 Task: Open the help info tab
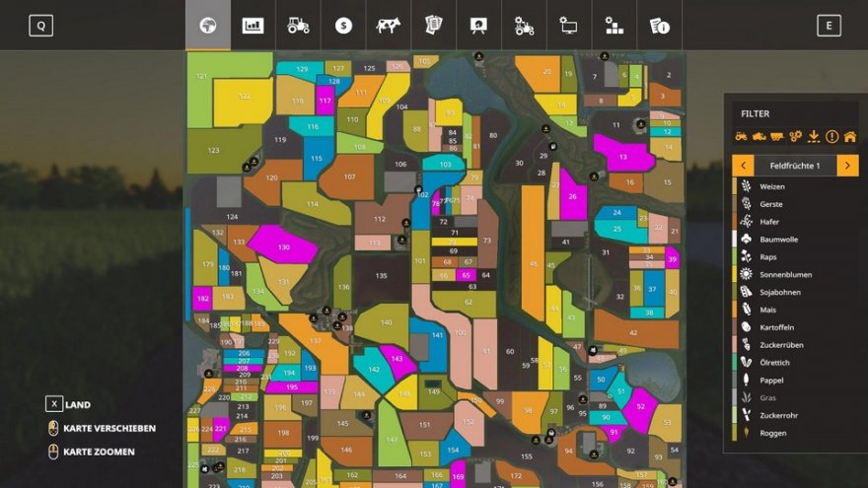[x=659, y=26]
